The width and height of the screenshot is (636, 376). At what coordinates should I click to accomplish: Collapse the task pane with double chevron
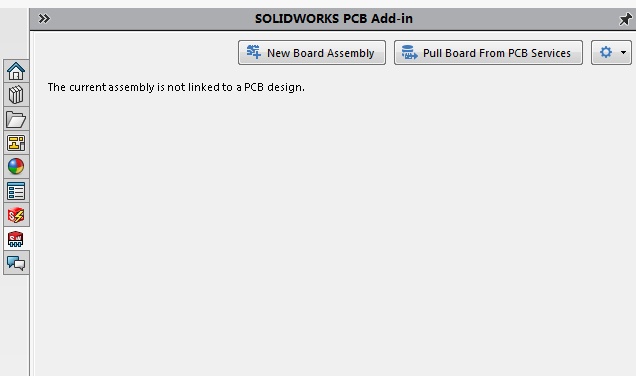coord(44,19)
